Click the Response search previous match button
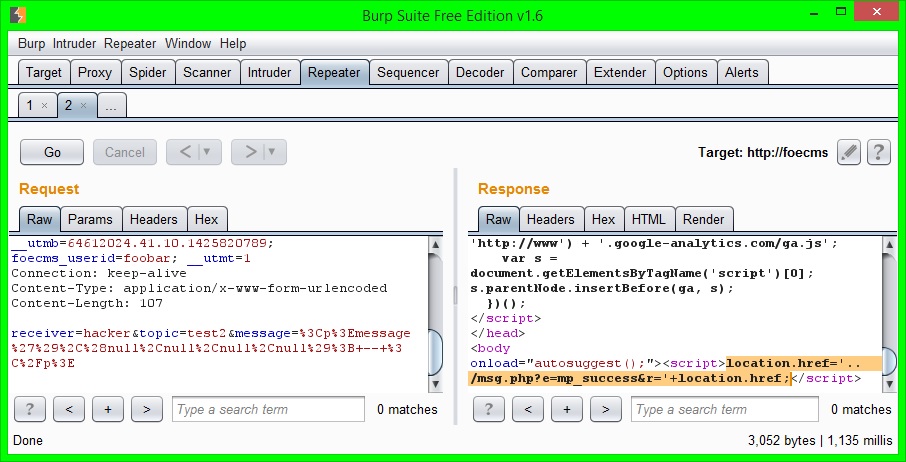 528,409
